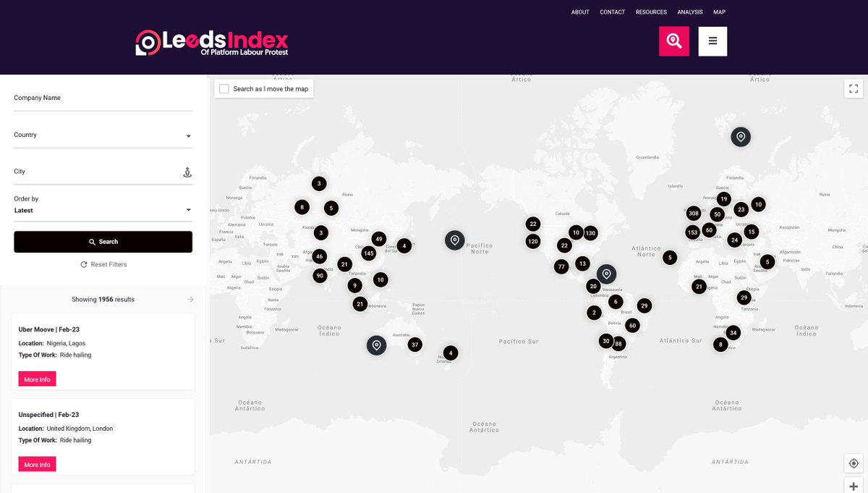Click the Unspecified | Feb-23 title
868x493 pixels.
click(x=48, y=415)
